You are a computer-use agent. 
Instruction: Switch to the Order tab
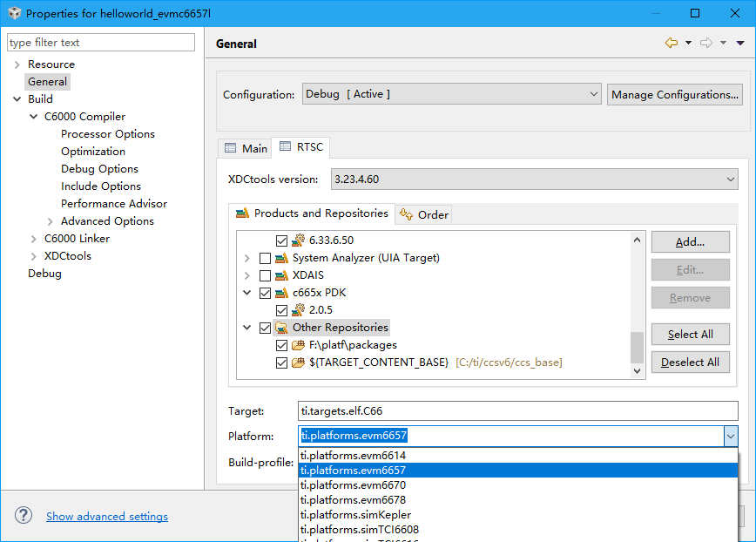pos(424,214)
